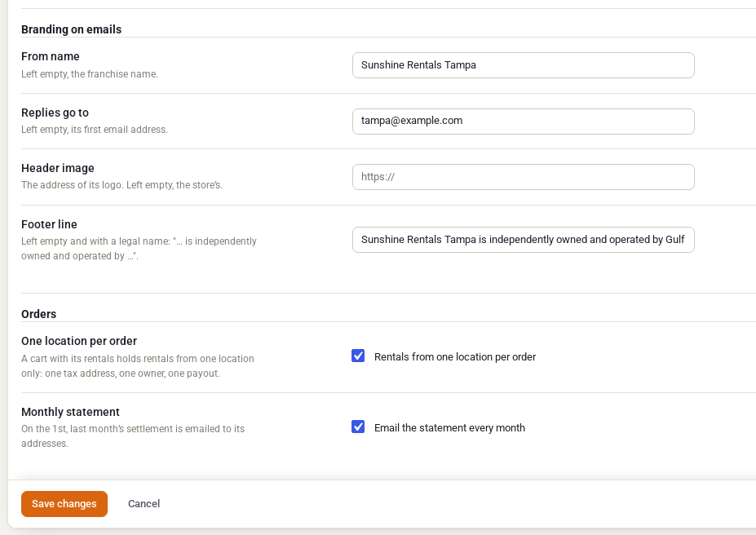756x535 pixels.
Task: Click the 'Left empty and with a legal name' hint
Action: pos(139,249)
